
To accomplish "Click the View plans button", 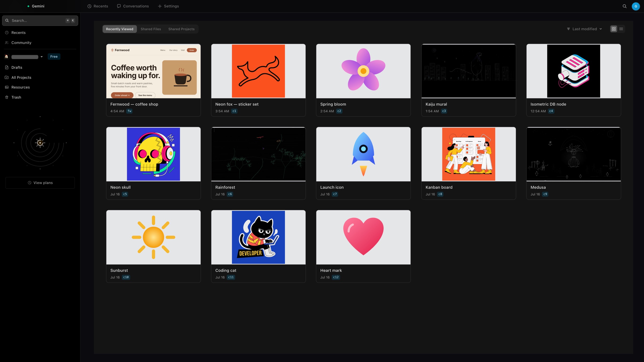I will click(40, 183).
